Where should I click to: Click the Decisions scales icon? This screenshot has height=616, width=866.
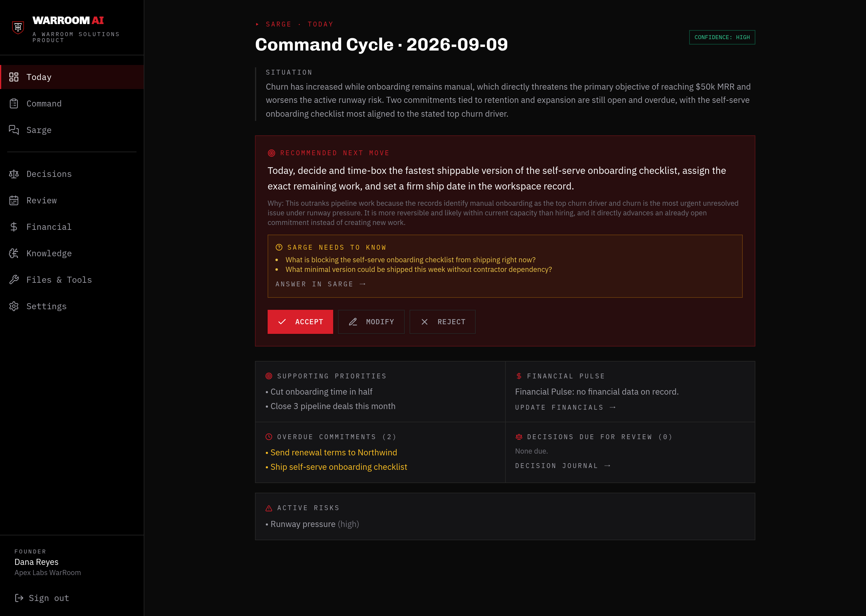14,174
